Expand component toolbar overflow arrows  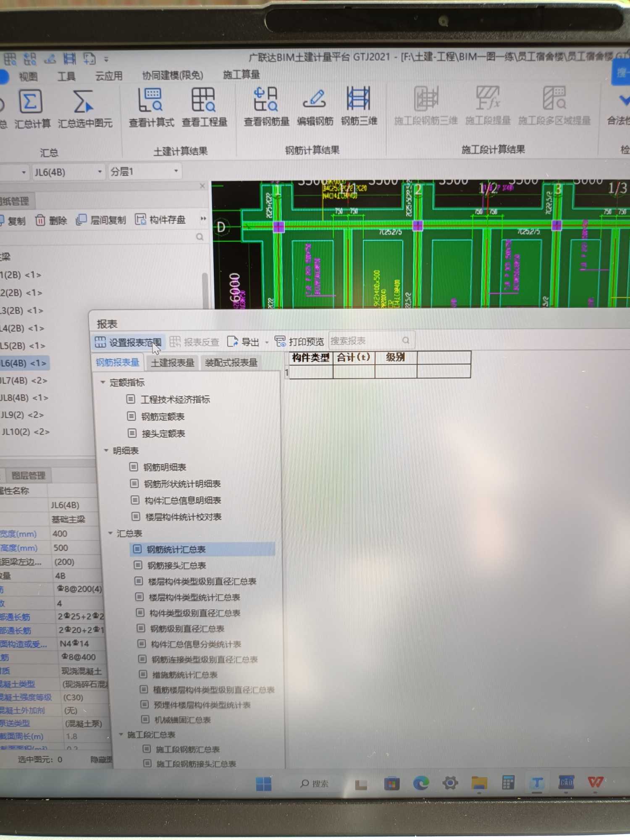pyautogui.click(x=203, y=218)
